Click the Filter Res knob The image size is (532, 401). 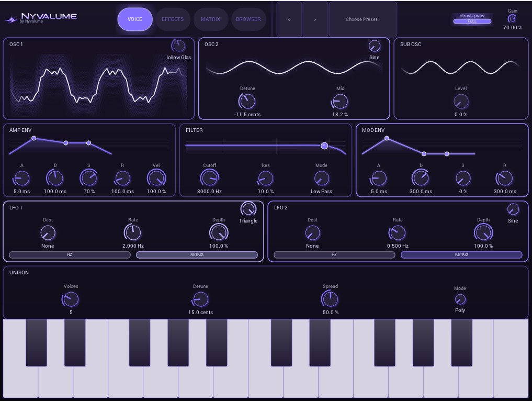point(265,179)
